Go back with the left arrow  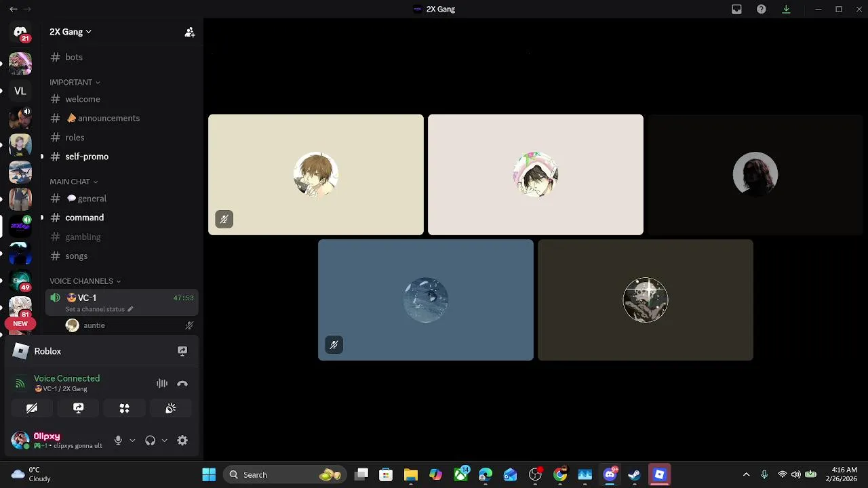coord(14,9)
